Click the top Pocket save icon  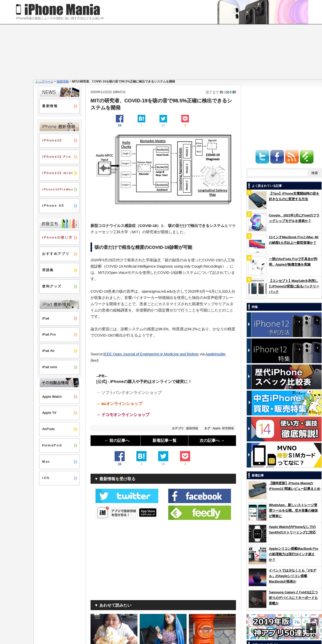185,119
